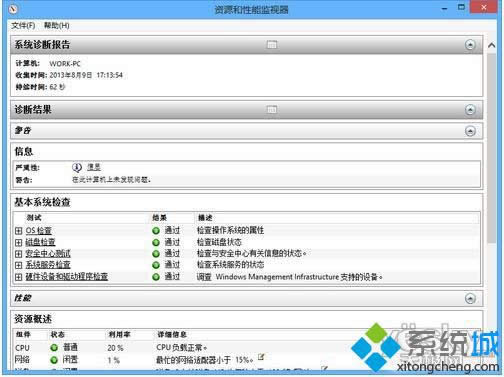This screenshot has width=504, height=377.
Task: Click the vertical scrollbar up arrow
Action: 491,45
